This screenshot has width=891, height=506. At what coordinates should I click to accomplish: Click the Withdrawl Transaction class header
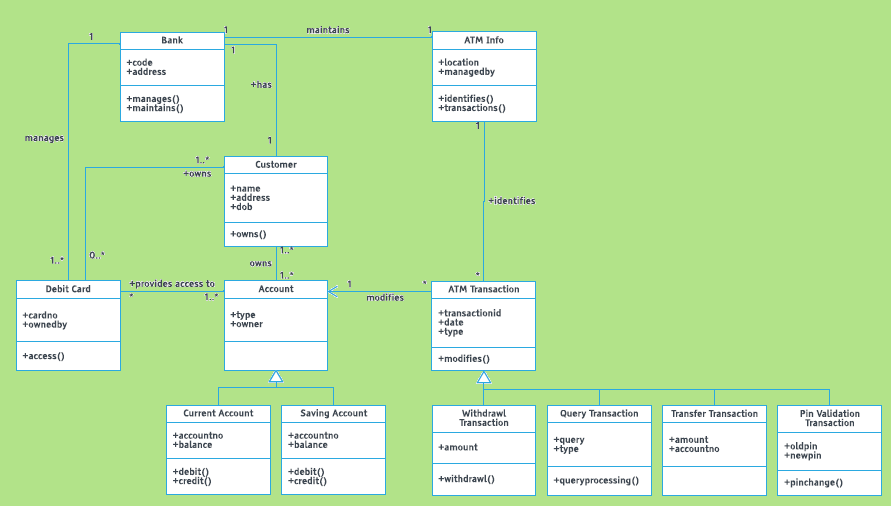(x=484, y=418)
